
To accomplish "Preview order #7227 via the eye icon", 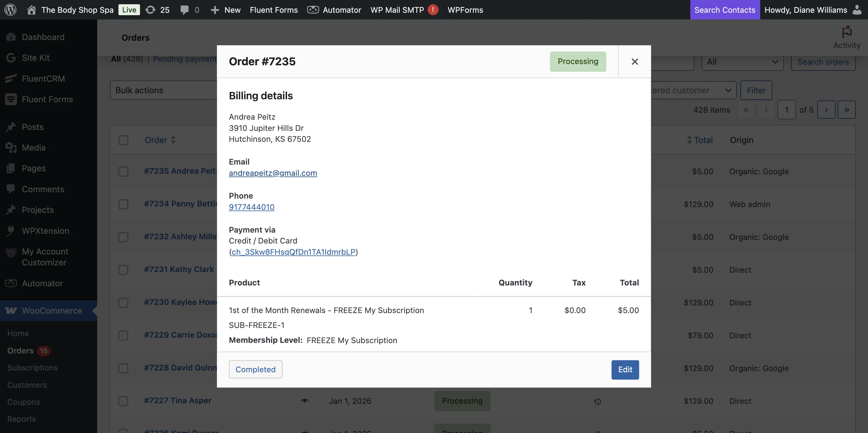I will click(x=305, y=401).
